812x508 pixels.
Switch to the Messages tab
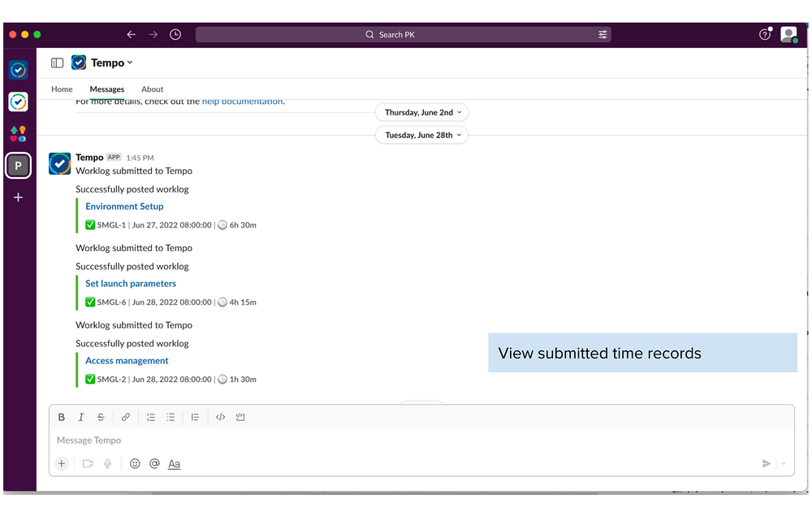click(x=106, y=89)
